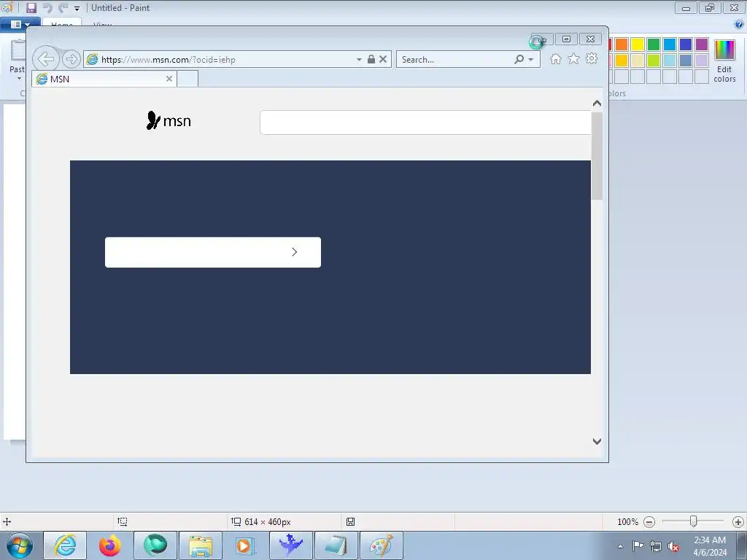Open the notepad taskbar app

click(336, 545)
